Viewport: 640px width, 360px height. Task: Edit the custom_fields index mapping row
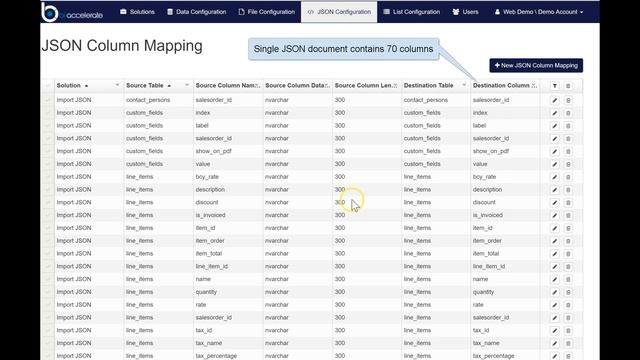pyautogui.click(x=555, y=113)
